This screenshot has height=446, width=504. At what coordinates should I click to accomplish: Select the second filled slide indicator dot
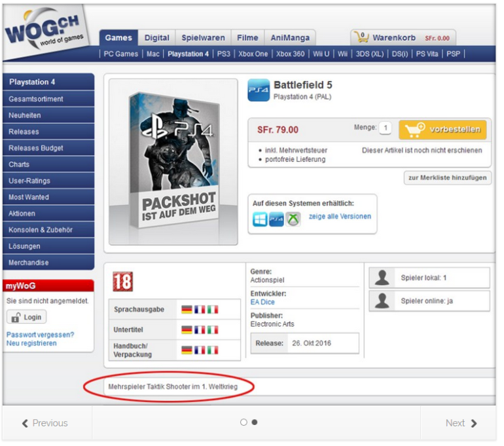coord(255,422)
